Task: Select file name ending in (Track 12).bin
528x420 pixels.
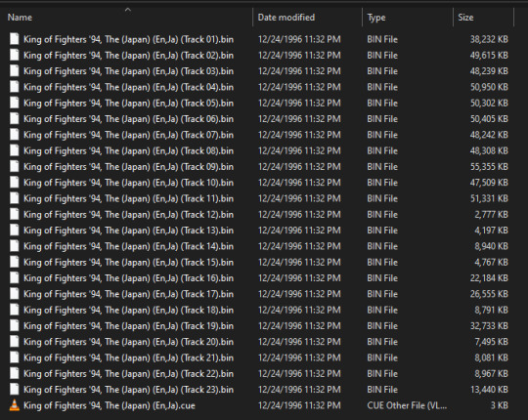Action: tap(128, 214)
